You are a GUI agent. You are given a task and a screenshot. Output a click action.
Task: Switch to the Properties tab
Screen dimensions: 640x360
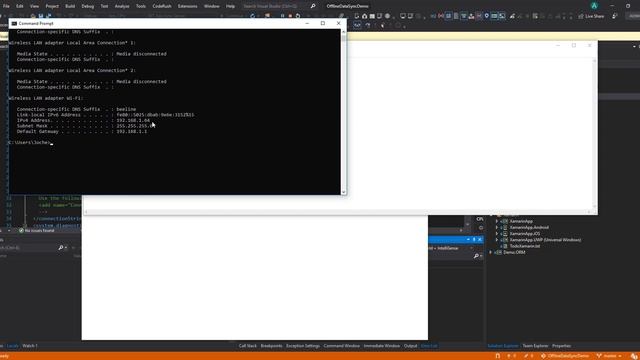[561, 346]
